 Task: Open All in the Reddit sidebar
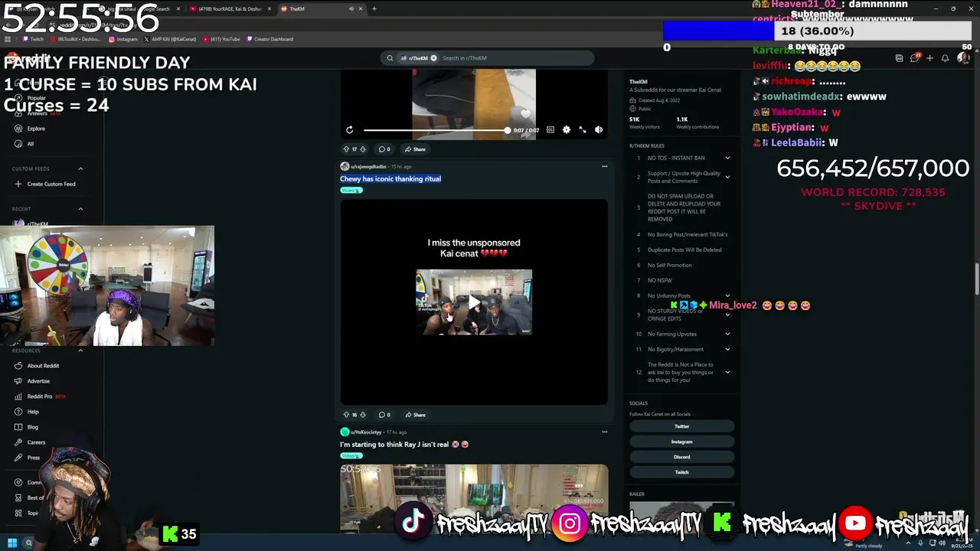[x=24, y=144]
